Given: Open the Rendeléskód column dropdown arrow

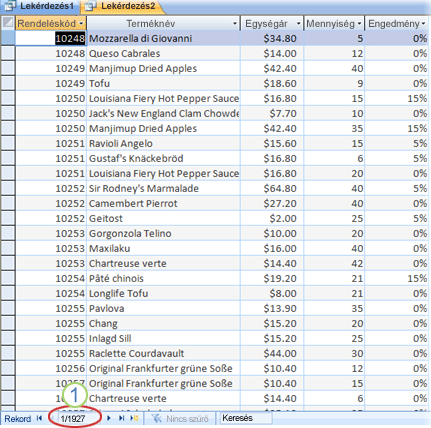Looking at the screenshot, I should click(x=81, y=24).
